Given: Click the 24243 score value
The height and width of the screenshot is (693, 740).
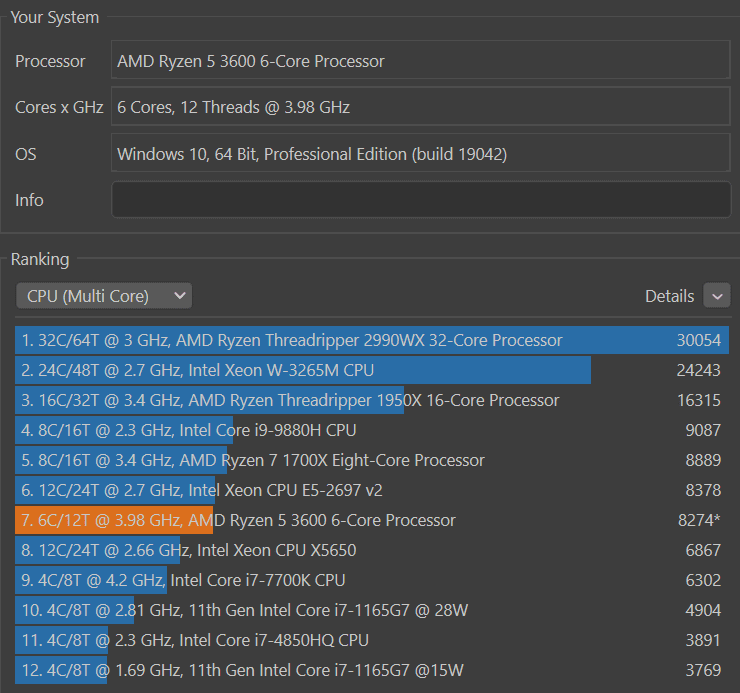Looking at the screenshot, I should pos(698,371).
